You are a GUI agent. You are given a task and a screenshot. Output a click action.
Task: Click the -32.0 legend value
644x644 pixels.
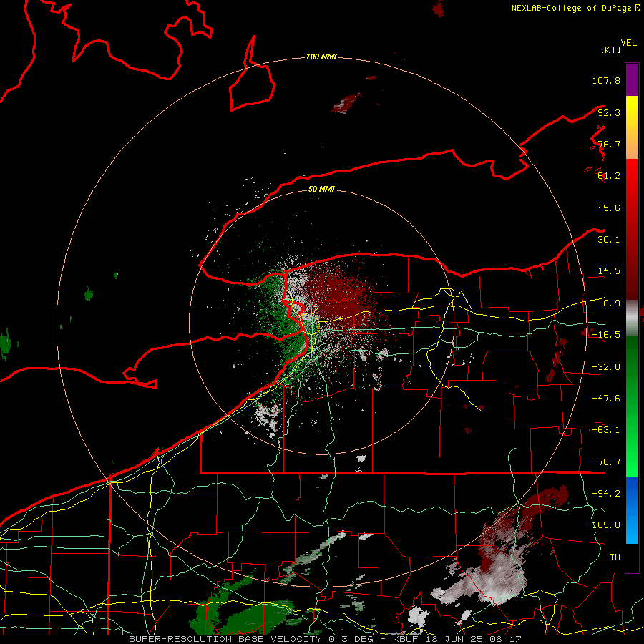tap(606, 367)
